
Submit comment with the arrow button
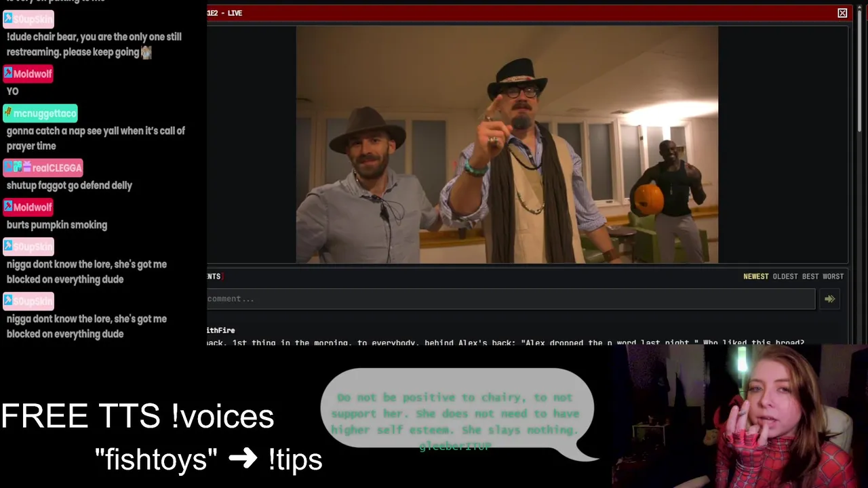[829, 299]
